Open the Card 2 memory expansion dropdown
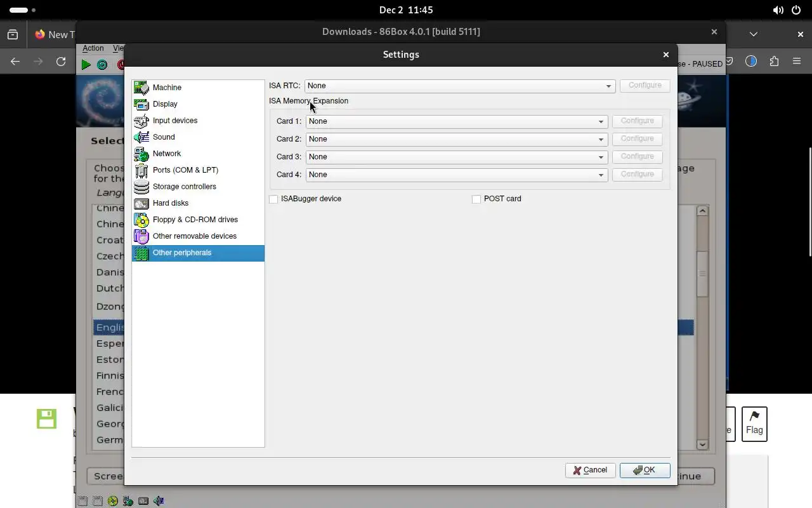The height and width of the screenshot is (508, 812). [x=457, y=139]
